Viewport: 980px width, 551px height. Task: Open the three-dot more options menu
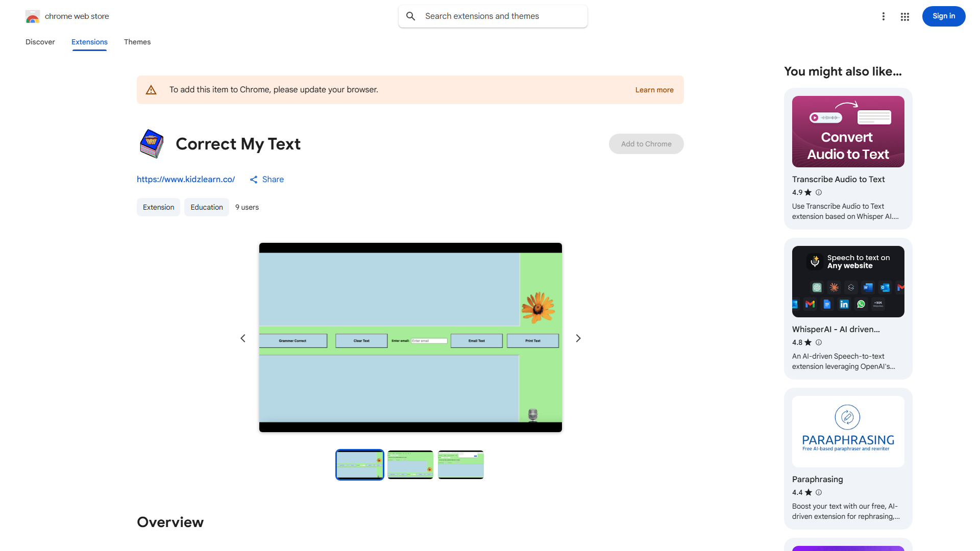[x=883, y=16]
